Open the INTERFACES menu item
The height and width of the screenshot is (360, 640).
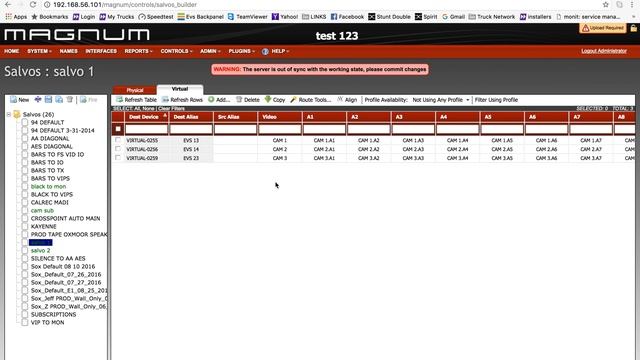(101, 51)
